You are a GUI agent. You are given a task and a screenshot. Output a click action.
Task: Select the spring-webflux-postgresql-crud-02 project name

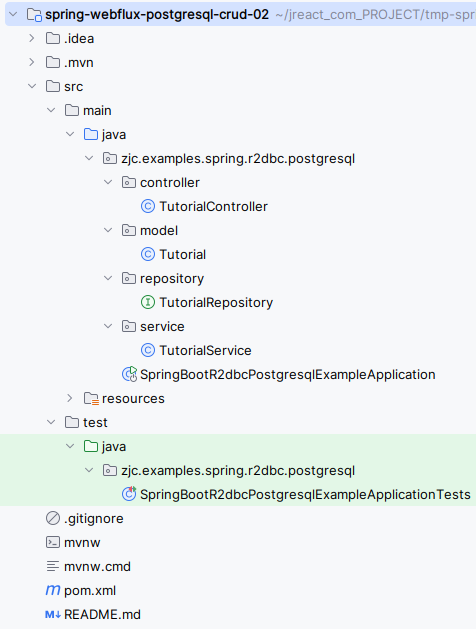[157, 15]
